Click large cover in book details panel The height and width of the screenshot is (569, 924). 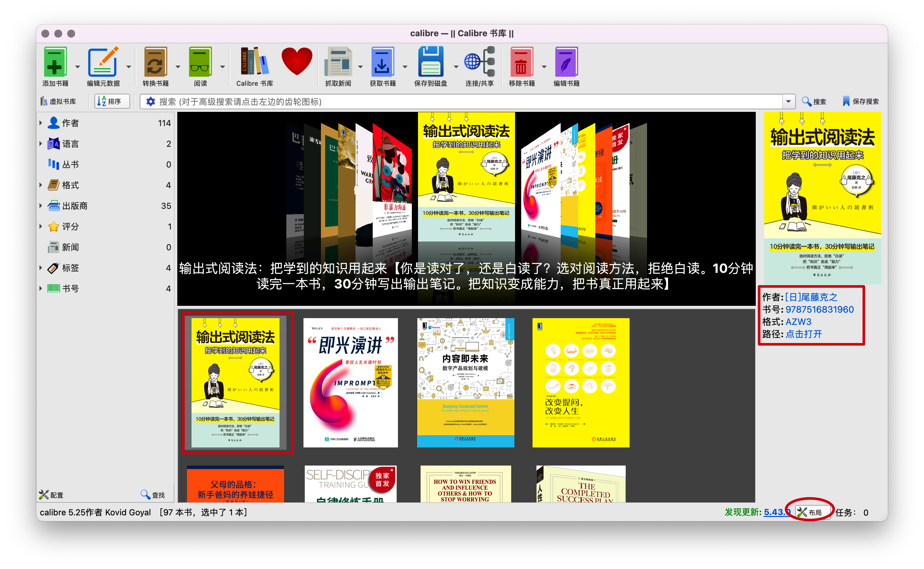pyautogui.click(x=822, y=198)
